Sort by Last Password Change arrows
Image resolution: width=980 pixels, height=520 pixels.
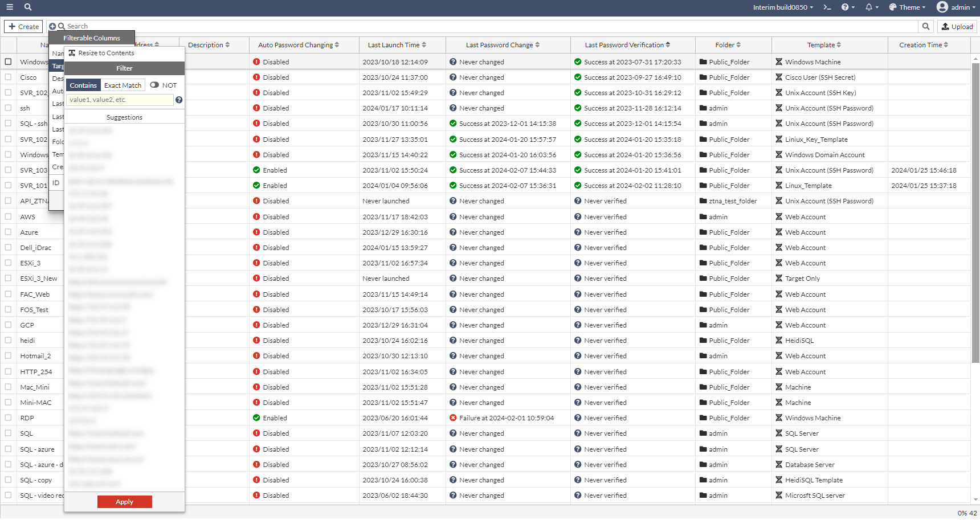(537, 45)
